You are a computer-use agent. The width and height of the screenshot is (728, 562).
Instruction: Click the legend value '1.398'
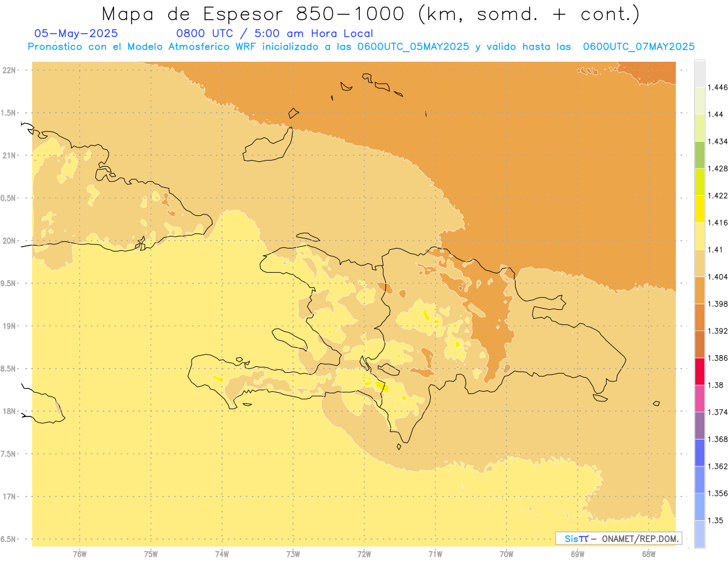(717, 304)
